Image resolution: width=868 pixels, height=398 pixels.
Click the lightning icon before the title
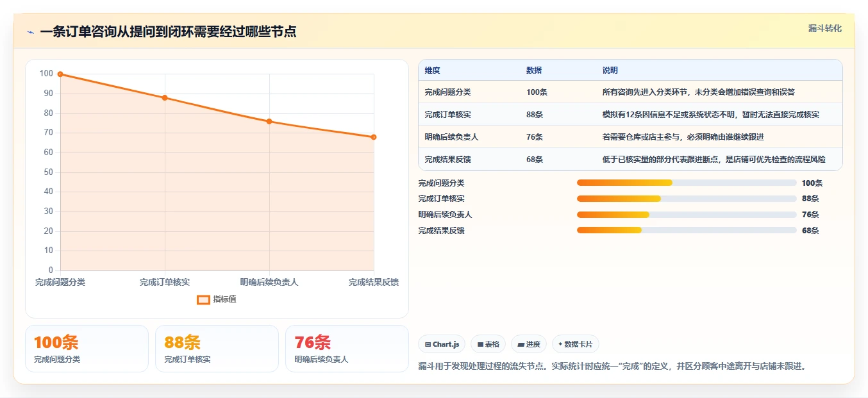(x=30, y=32)
